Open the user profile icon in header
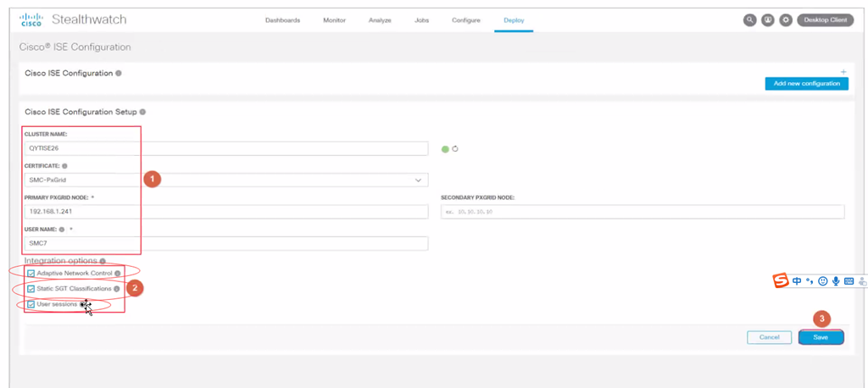Screen dimensions: 868x388 (767, 20)
